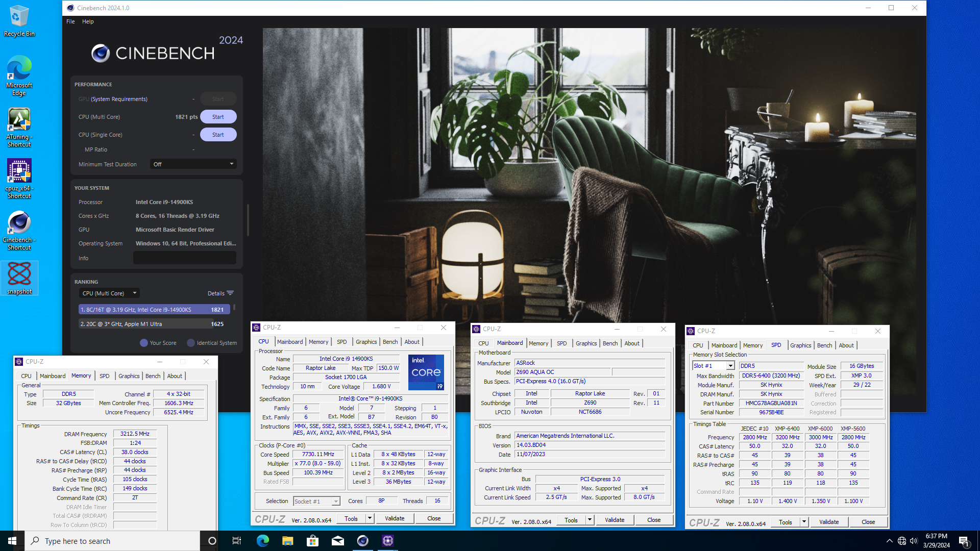Viewport: 980px width, 551px height.
Task: Open Microsoft Store from taskbar
Action: click(312, 541)
